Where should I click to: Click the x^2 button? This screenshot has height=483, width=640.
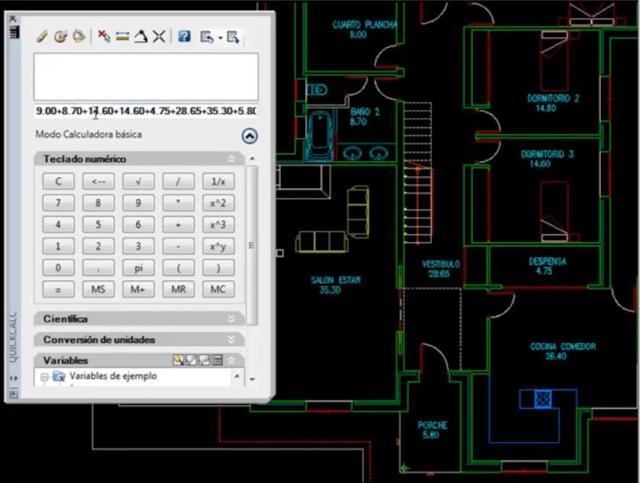(218, 203)
